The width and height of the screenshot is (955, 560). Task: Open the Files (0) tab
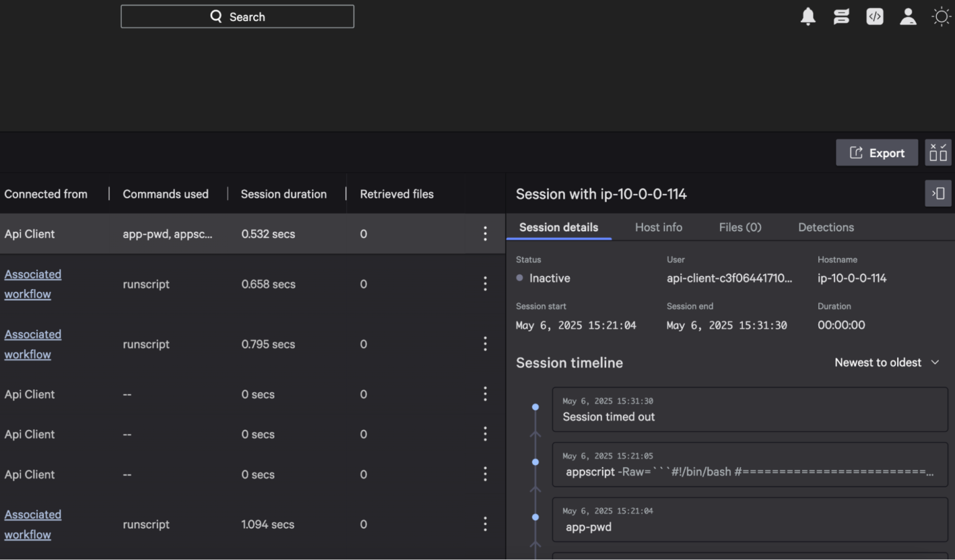pyautogui.click(x=740, y=227)
